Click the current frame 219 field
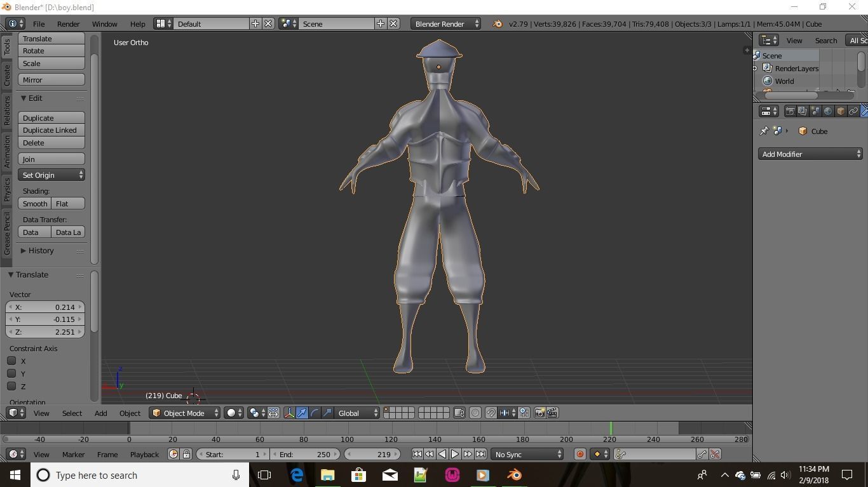This screenshot has height=487, width=868. point(374,455)
